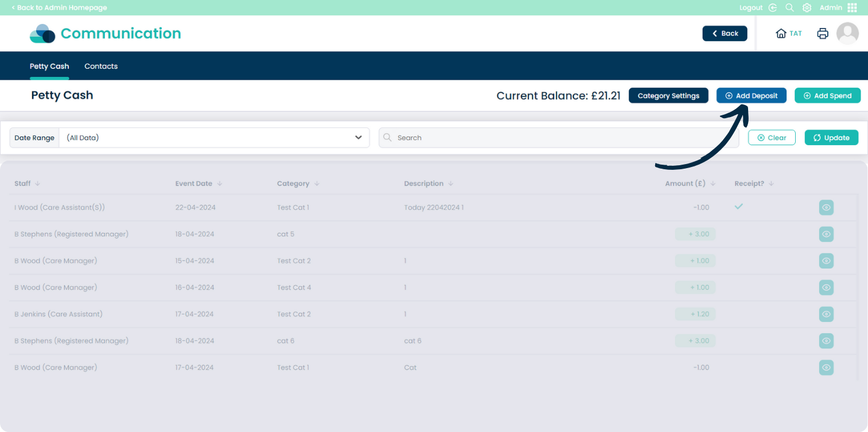Viewport: 868px width, 432px height.
Task: Click the Add Deposit button
Action: tap(751, 96)
